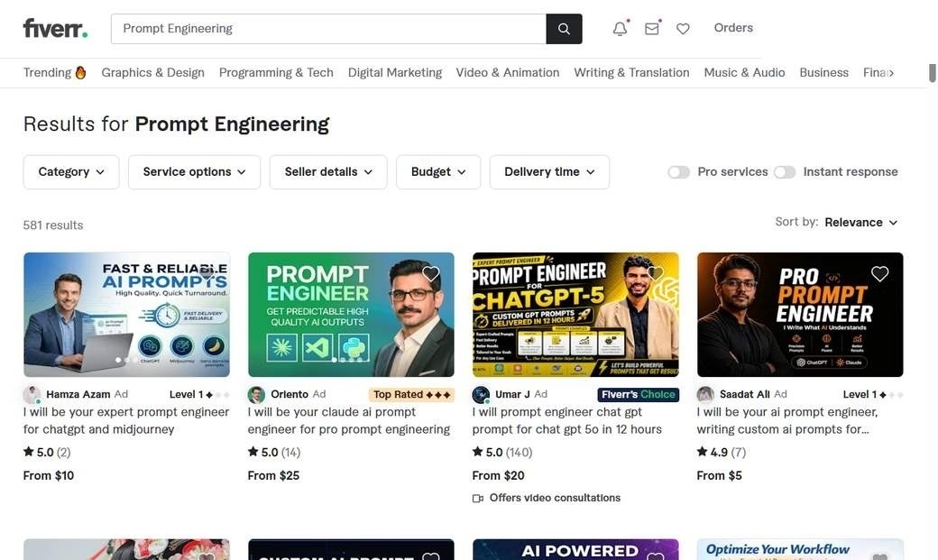
Task: Open Prompt Engineer green thumbnail by Oriento
Action: coord(351,315)
